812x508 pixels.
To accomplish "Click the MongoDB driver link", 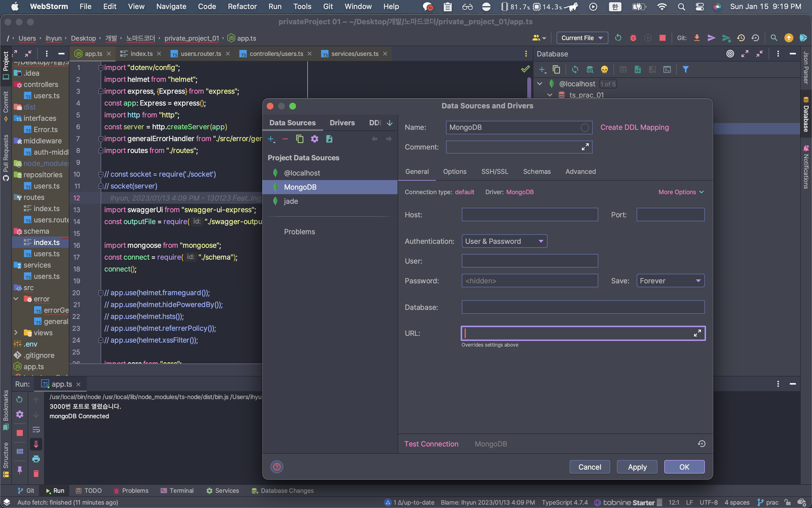I will pos(520,192).
